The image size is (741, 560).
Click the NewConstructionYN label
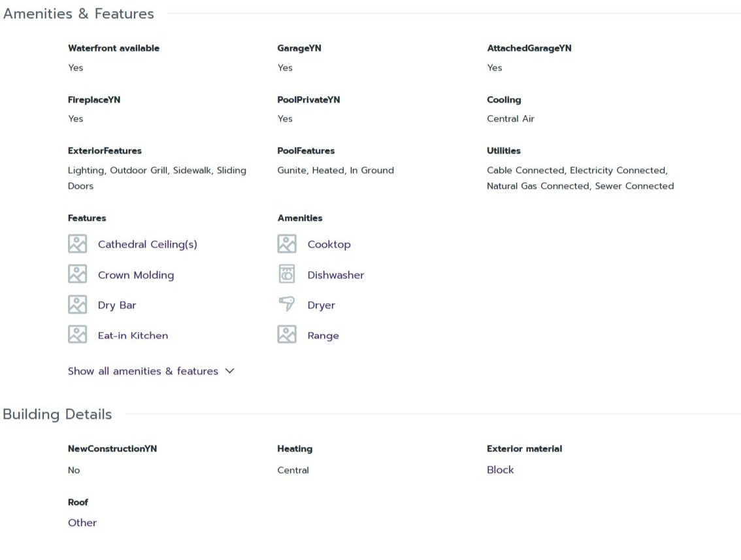point(112,449)
